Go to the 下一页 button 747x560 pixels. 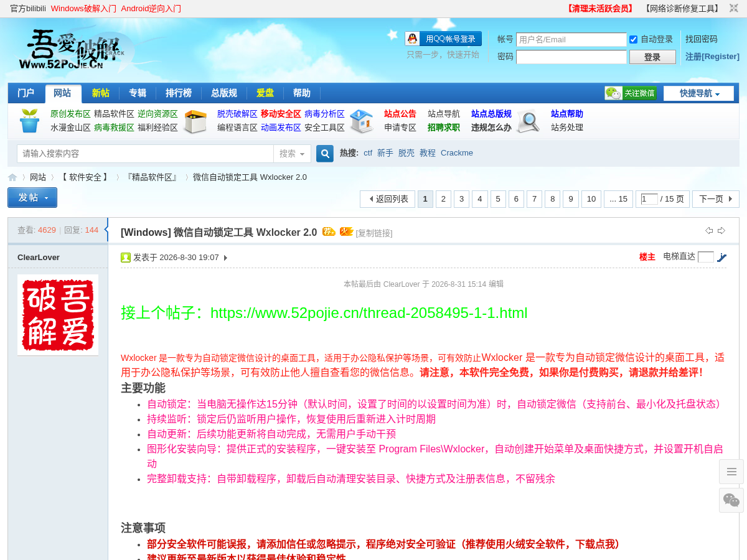tap(716, 199)
